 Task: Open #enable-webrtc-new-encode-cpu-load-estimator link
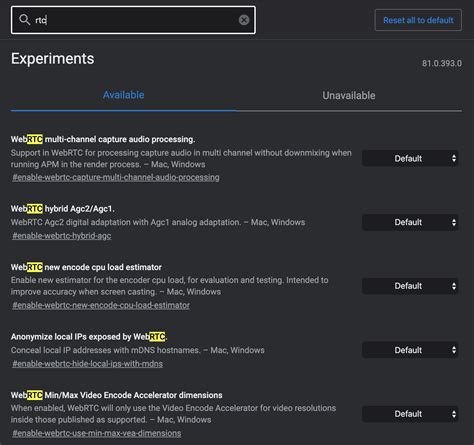[101, 305]
